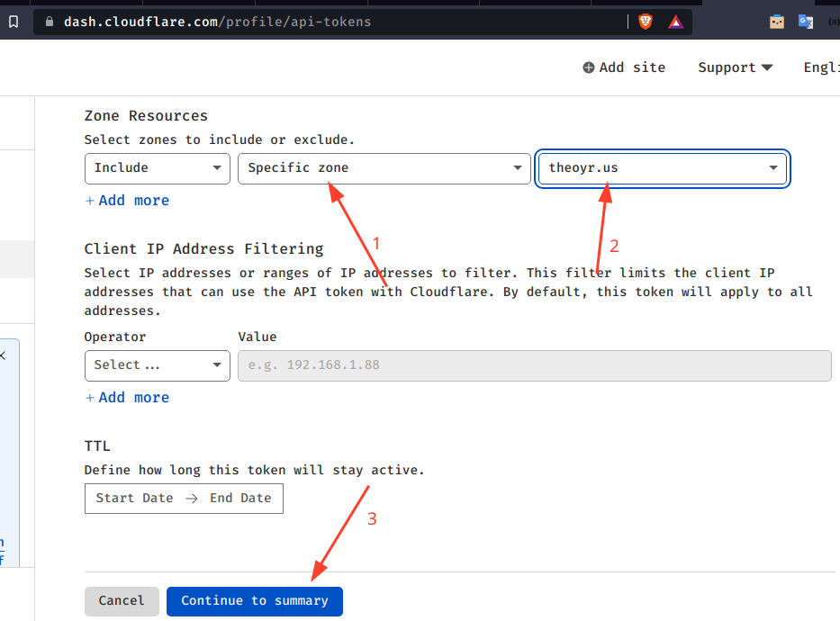Open the pixel face browser extension

(777, 22)
